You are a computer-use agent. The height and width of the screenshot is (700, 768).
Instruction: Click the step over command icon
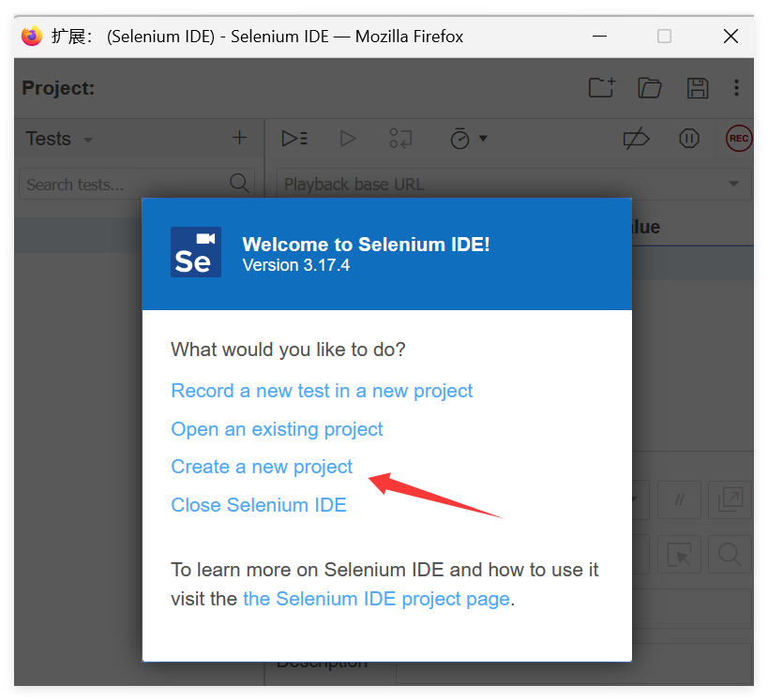pyautogui.click(x=400, y=139)
